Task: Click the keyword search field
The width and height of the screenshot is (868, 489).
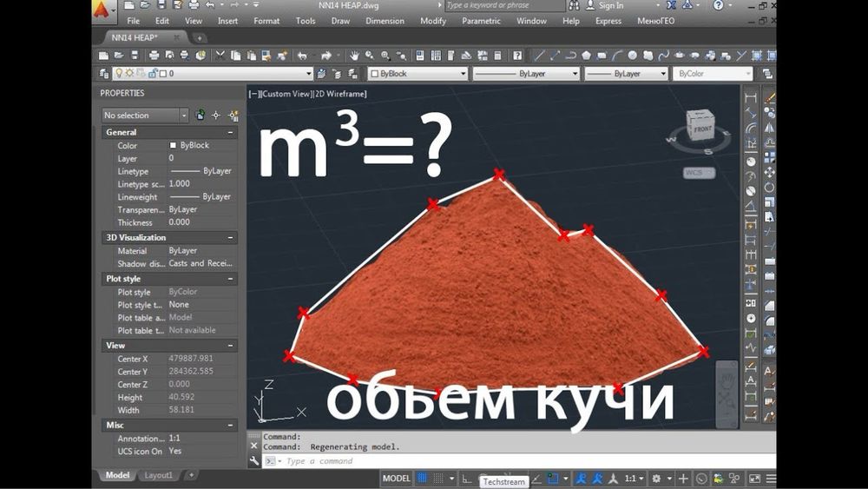Action: pyautogui.click(x=504, y=5)
